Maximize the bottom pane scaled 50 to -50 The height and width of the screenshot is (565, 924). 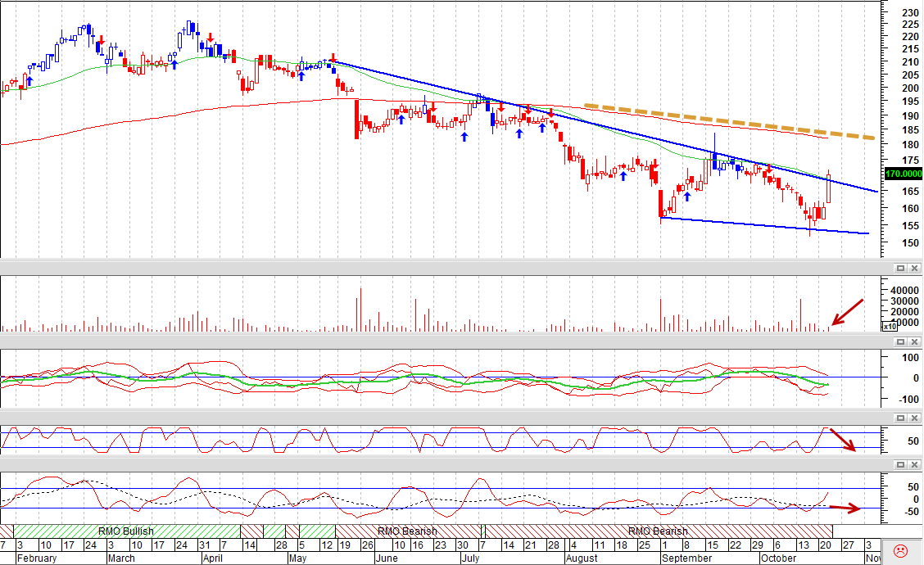pyautogui.click(x=900, y=465)
